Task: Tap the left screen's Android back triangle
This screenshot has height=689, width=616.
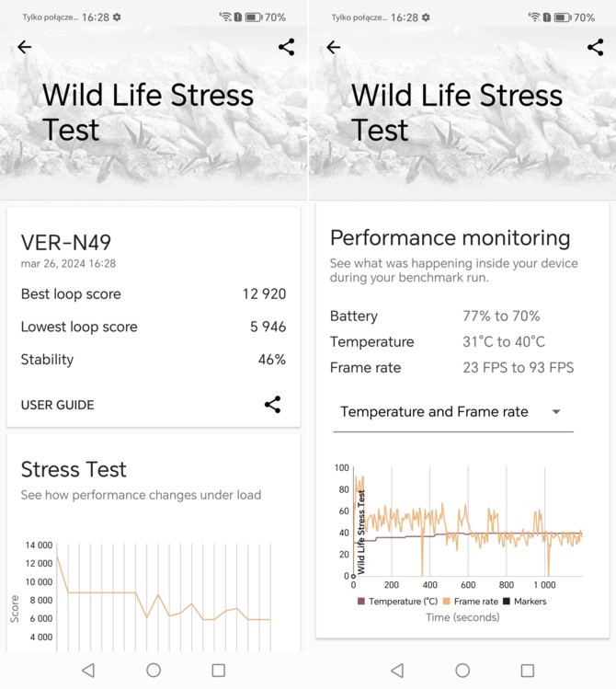Action: tap(88, 670)
